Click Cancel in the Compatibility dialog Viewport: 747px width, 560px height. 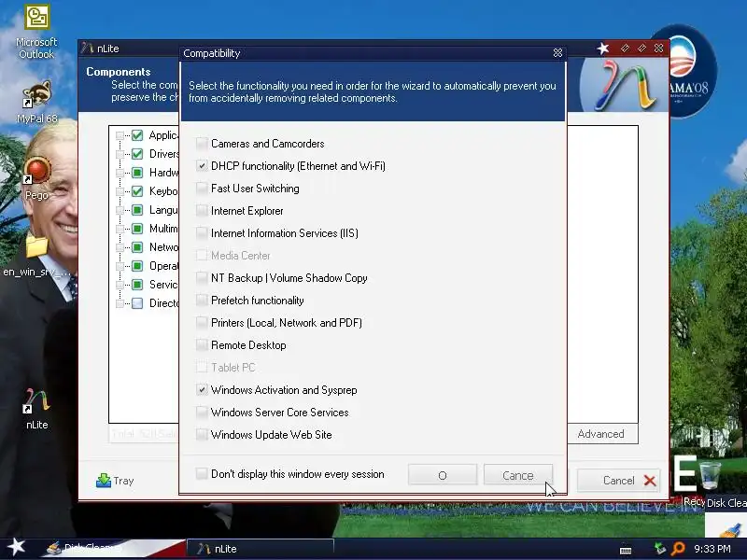[518, 475]
